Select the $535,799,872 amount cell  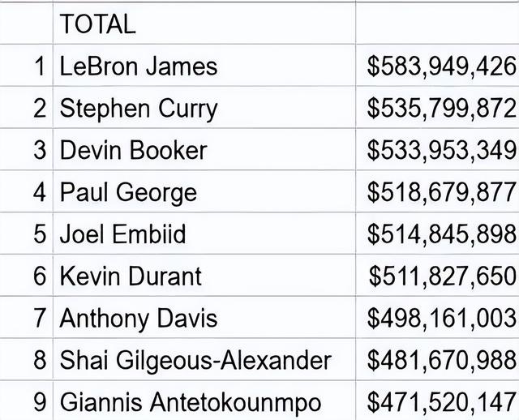pos(438,108)
